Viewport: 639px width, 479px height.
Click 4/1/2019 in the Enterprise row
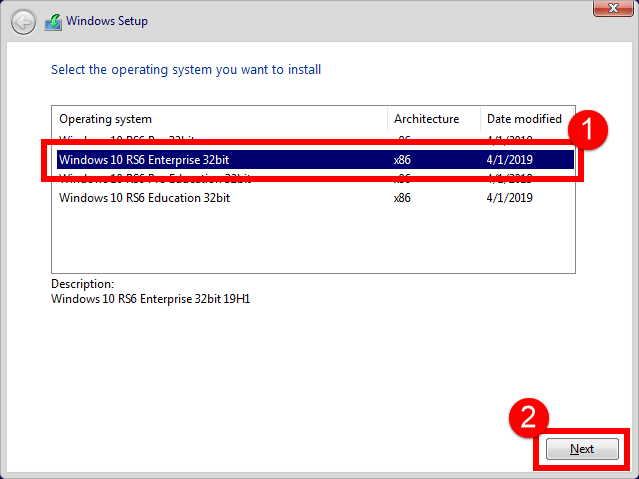(509, 159)
